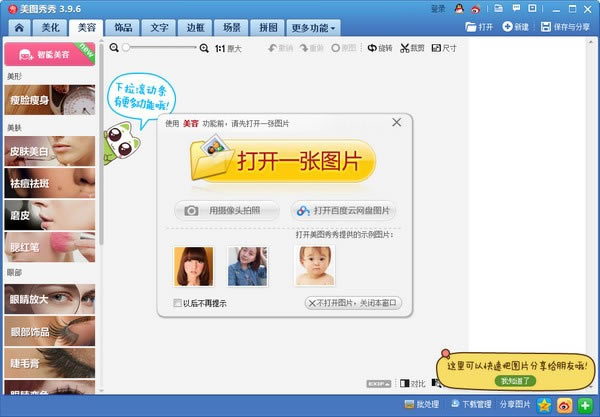
Task: Click the Weibo share icon in bottom bar
Action: (564, 405)
